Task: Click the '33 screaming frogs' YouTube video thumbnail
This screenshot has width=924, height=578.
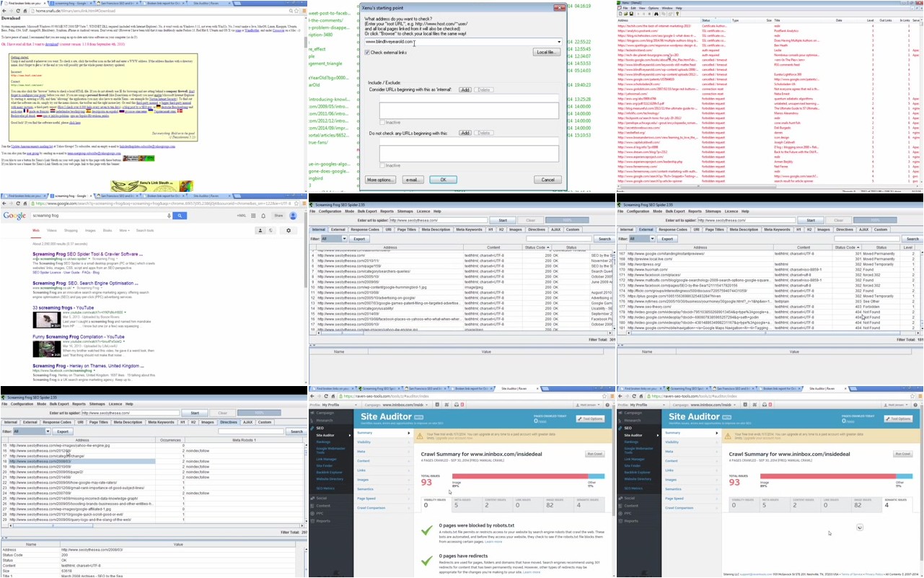Action: pos(46,320)
